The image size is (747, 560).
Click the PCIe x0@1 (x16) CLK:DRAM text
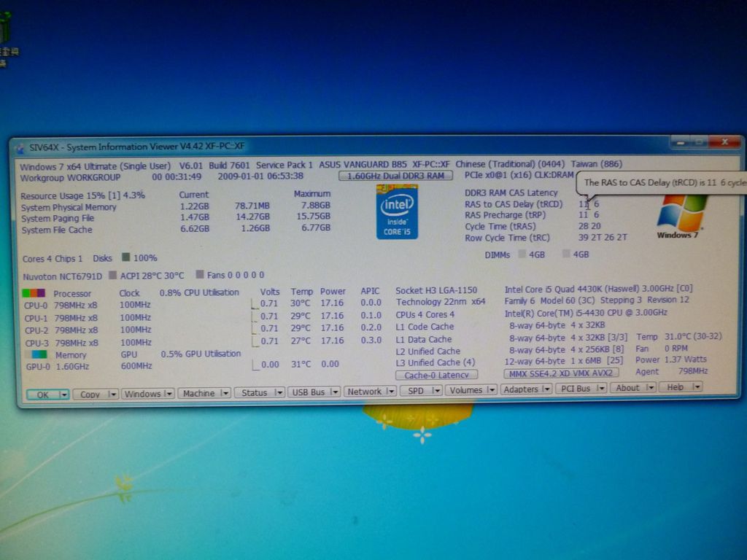tap(519, 175)
